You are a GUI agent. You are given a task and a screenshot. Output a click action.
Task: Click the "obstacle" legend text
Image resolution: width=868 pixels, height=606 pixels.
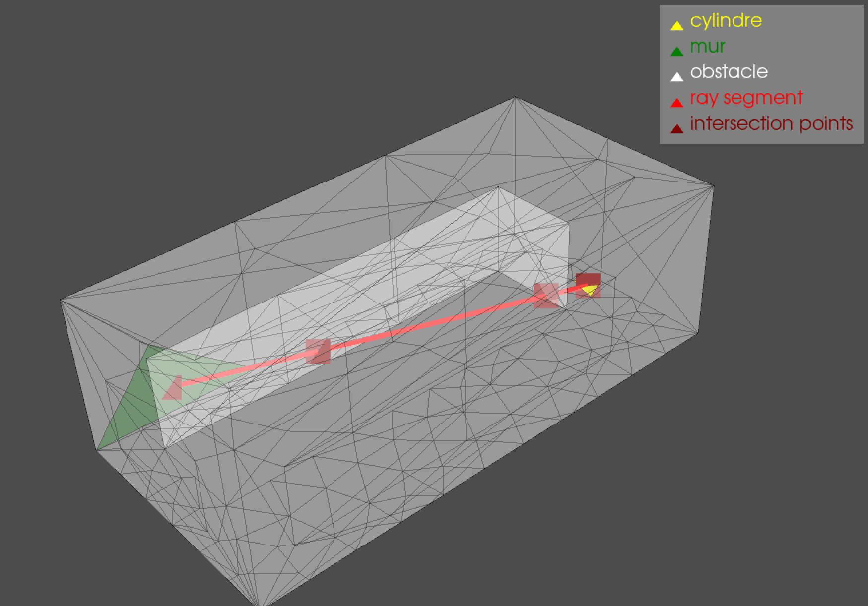tap(729, 72)
